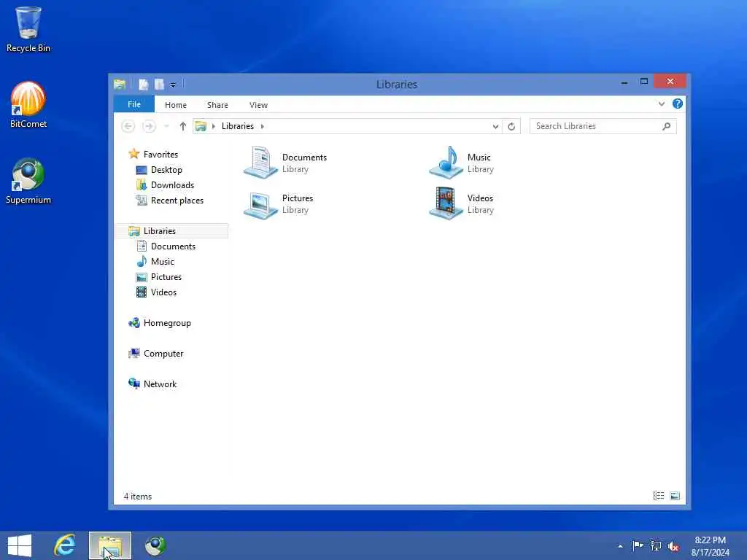The width and height of the screenshot is (747, 560).
Task: Select the Supermium desktop shortcut
Action: 28,181
